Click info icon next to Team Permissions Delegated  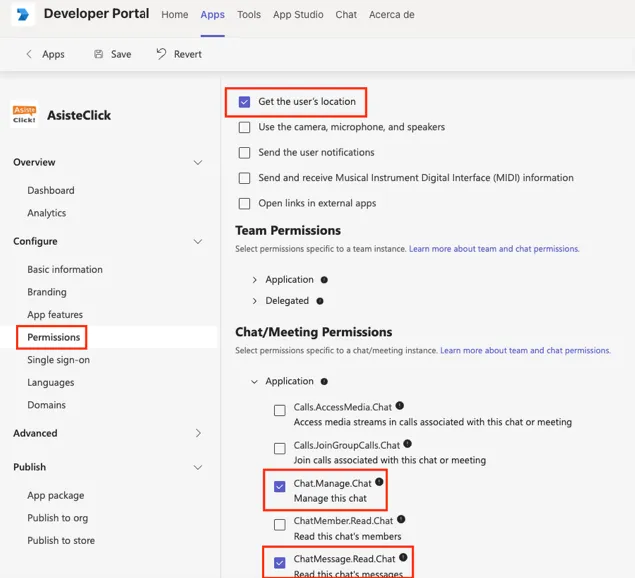[320, 301]
